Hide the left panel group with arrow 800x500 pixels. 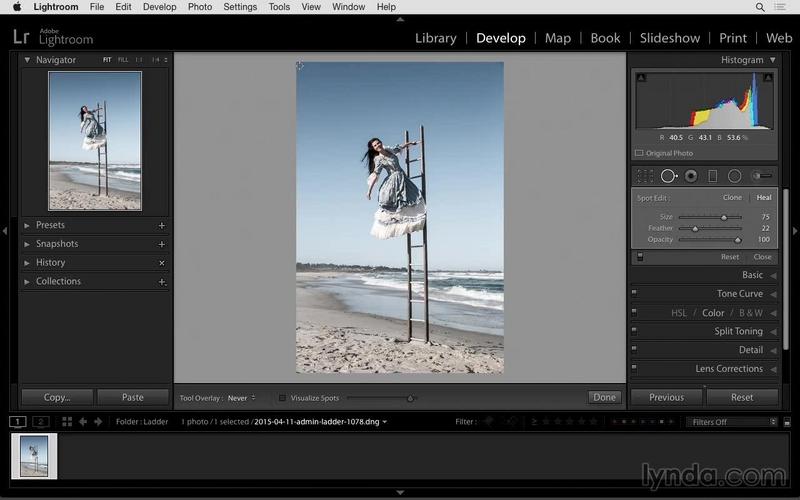tap(5, 231)
